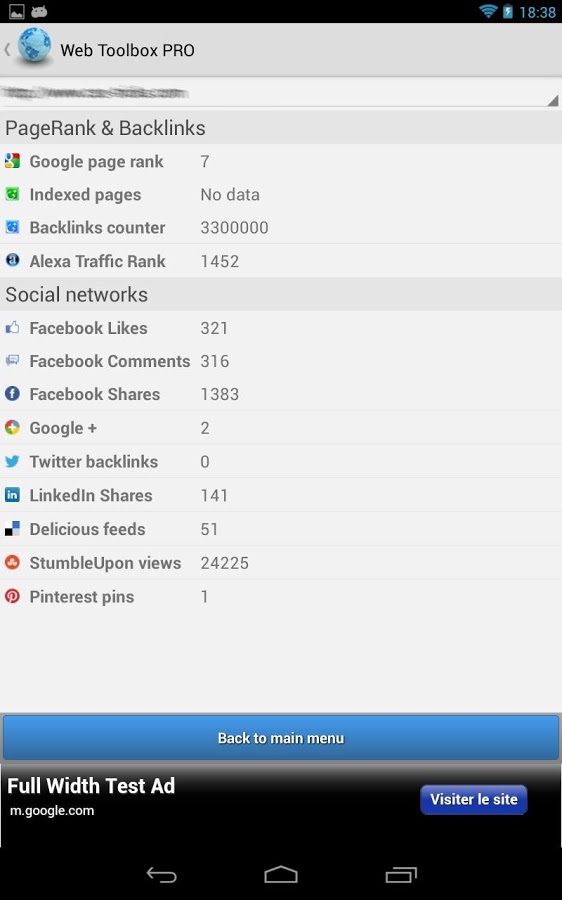
Task: Tap the Delicious feeds icon
Action: (12, 529)
